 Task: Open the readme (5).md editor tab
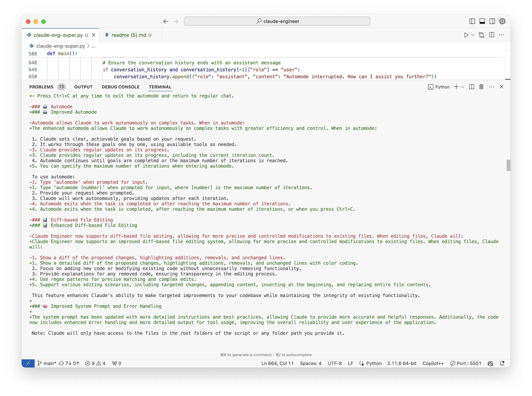(129, 35)
